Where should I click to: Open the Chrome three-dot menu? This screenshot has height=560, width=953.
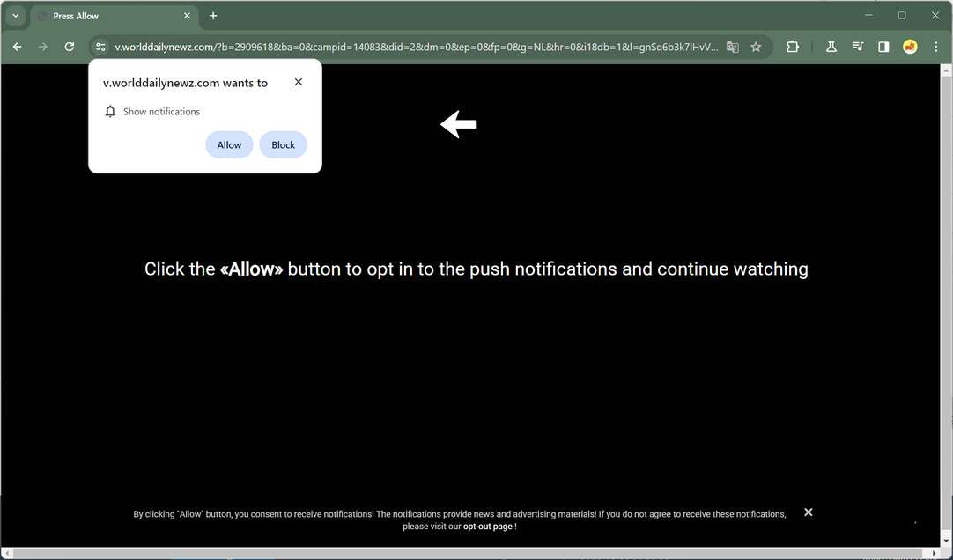coord(936,47)
